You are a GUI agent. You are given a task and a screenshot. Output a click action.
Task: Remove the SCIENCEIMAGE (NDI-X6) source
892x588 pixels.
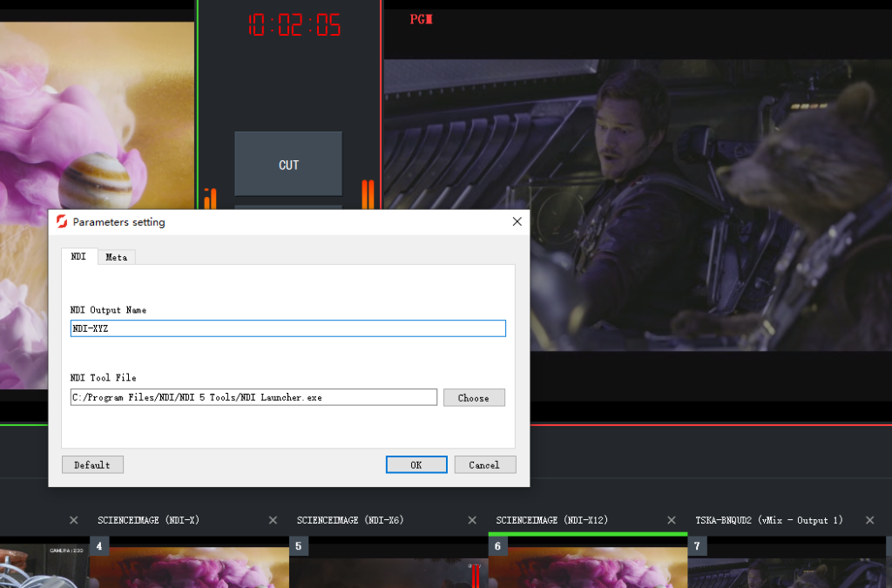pyautogui.click(x=472, y=520)
